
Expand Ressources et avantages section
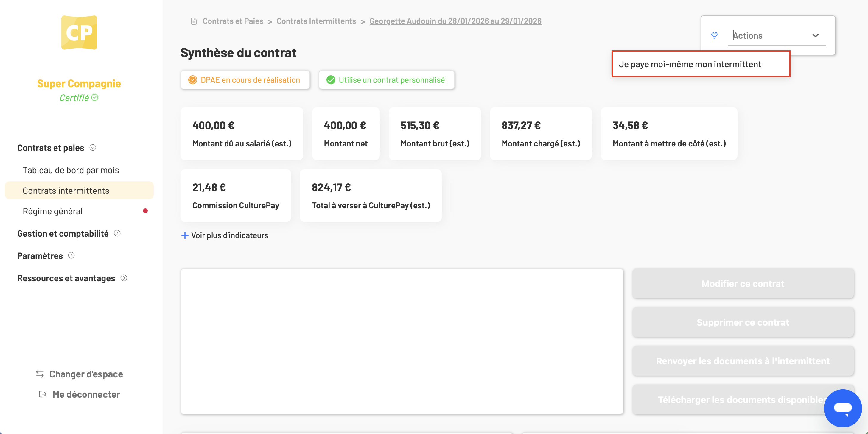[x=124, y=278]
